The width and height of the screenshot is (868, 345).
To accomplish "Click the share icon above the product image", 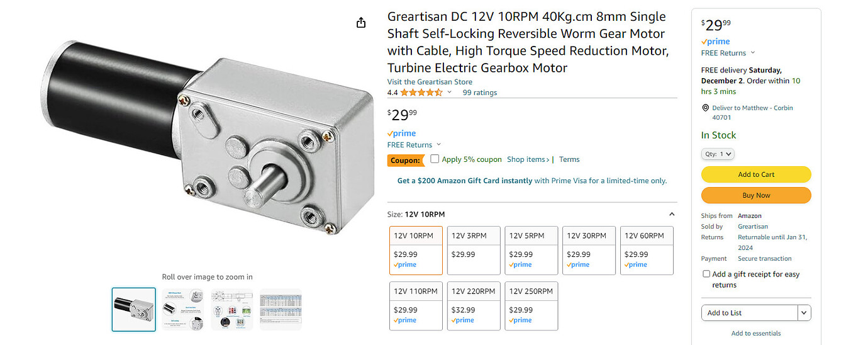I will pos(361,23).
